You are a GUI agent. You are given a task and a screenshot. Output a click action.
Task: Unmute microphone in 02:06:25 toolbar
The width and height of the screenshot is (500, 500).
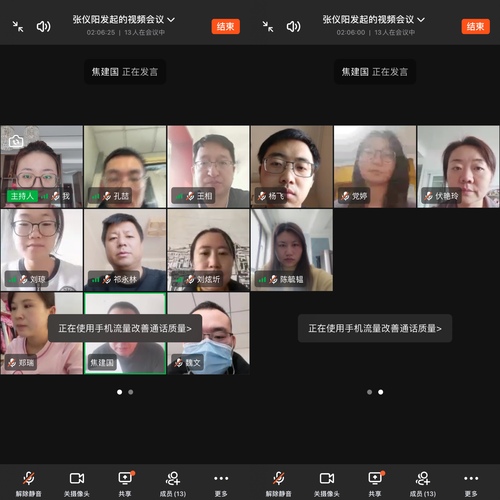point(29,483)
